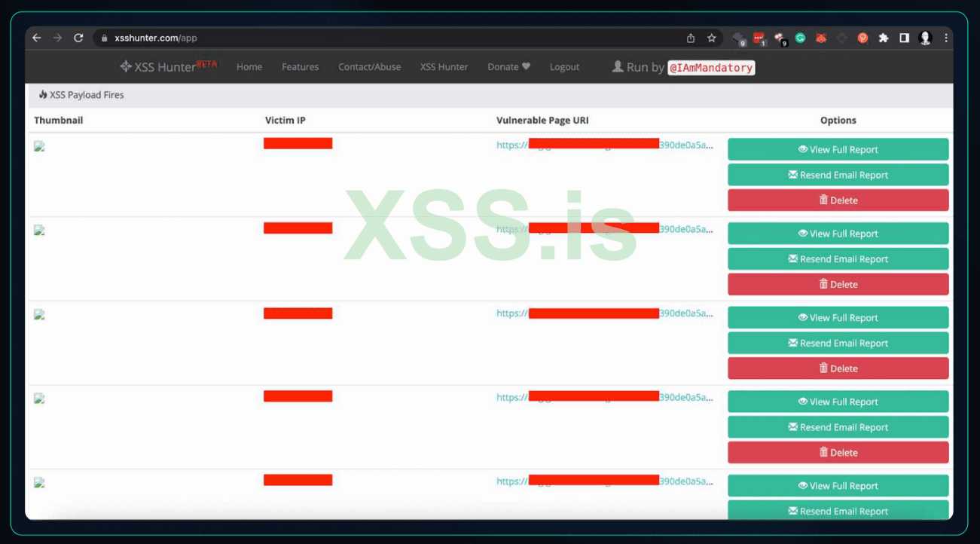Image resolution: width=980 pixels, height=544 pixels.
Task: Resend Email Report for the third payload fire
Action: pyautogui.click(x=838, y=344)
